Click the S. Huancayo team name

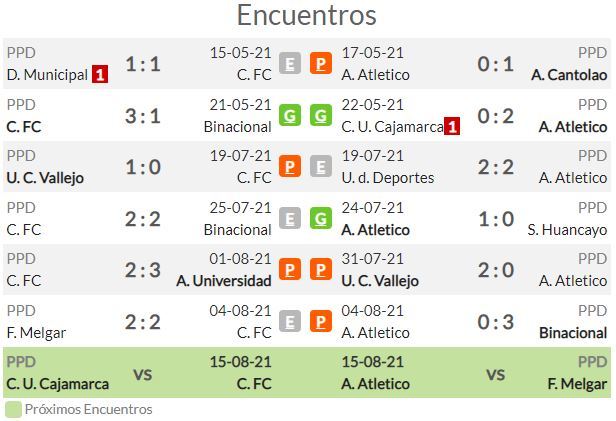point(567,230)
